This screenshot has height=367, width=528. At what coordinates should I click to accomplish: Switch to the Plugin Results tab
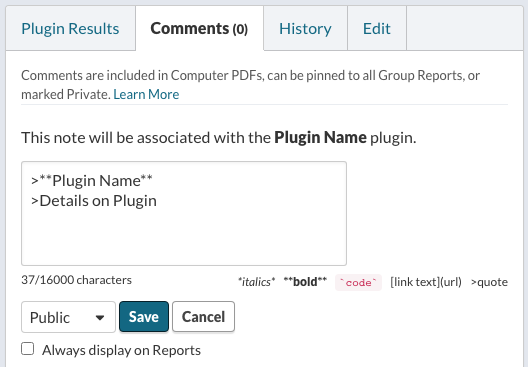point(70,29)
